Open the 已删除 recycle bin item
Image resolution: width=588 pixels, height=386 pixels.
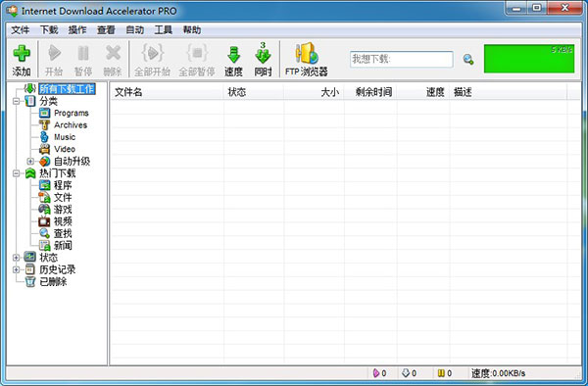[53, 281]
